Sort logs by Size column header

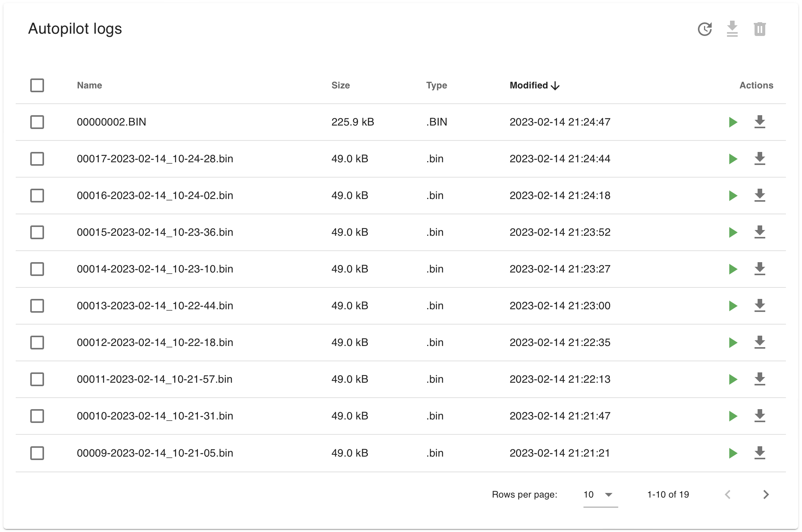[x=340, y=85]
